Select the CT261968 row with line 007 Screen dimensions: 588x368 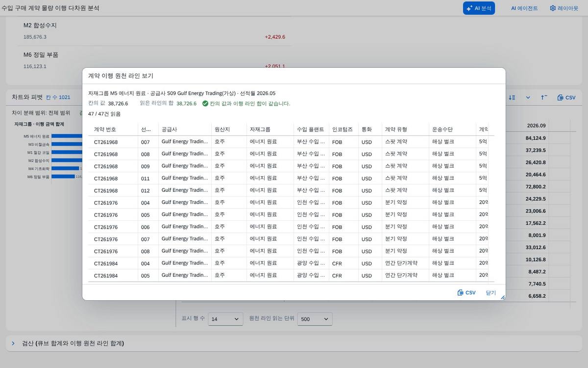[292, 142]
